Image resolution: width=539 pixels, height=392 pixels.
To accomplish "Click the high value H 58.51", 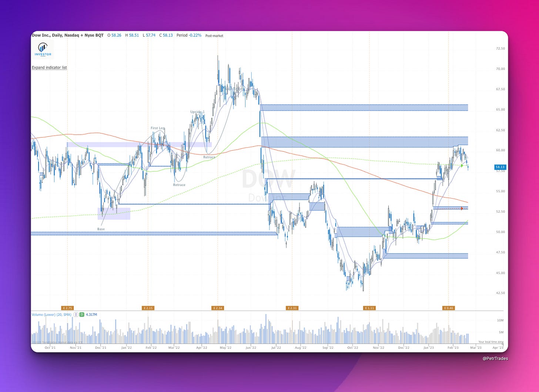I will pos(132,36).
